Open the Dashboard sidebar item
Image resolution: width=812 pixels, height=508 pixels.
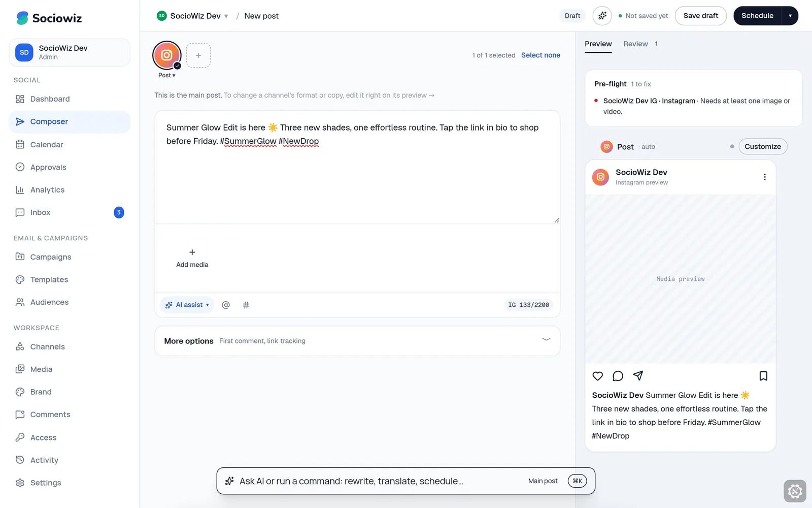(70, 99)
